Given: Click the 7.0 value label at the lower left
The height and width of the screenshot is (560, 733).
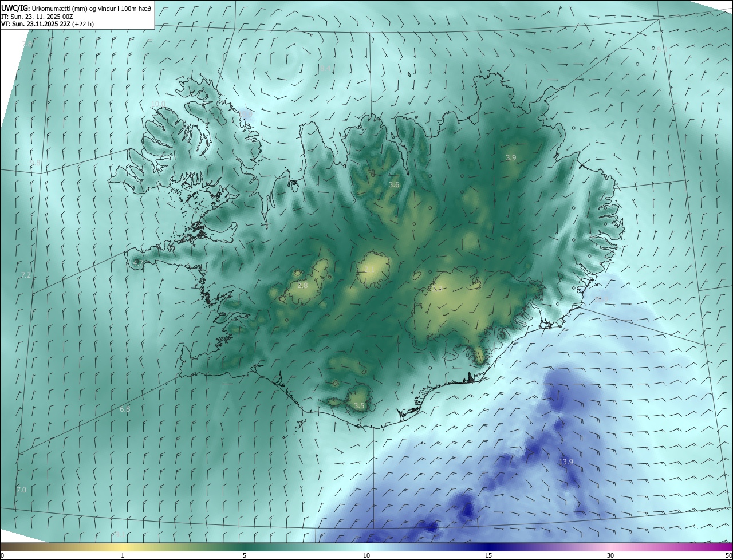Looking at the screenshot, I should click(x=21, y=490).
